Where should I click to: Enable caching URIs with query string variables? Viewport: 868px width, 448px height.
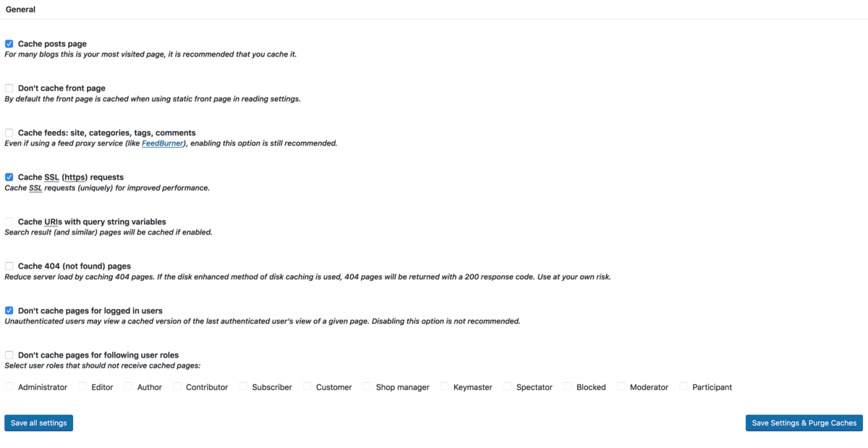coord(9,221)
